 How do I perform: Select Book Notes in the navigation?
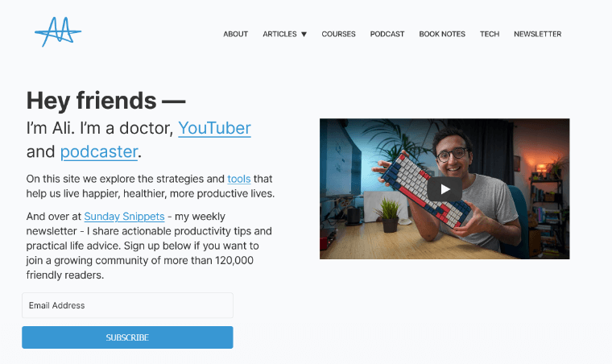click(x=442, y=34)
